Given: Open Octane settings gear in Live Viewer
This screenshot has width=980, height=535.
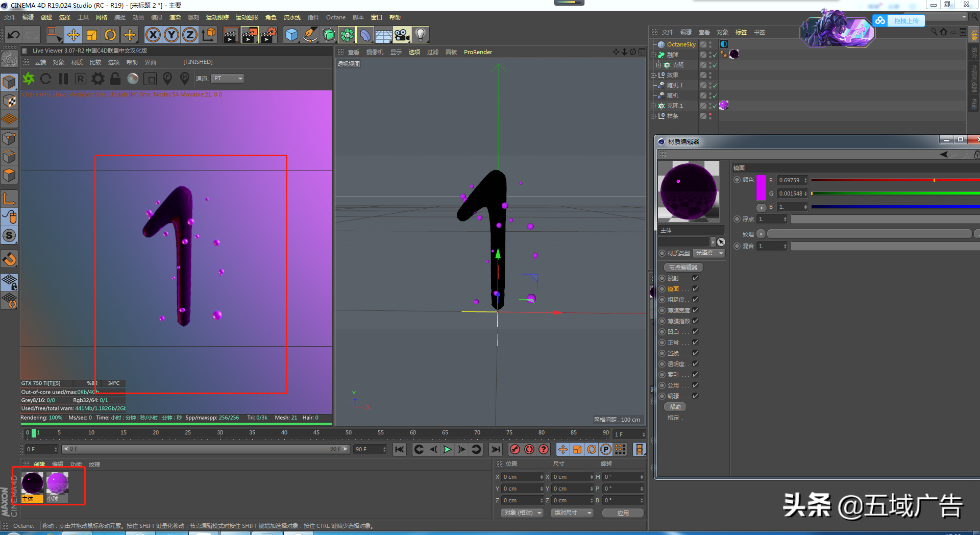Looking at the screenshot, I should pyautogui.click(x=98, y=79).
